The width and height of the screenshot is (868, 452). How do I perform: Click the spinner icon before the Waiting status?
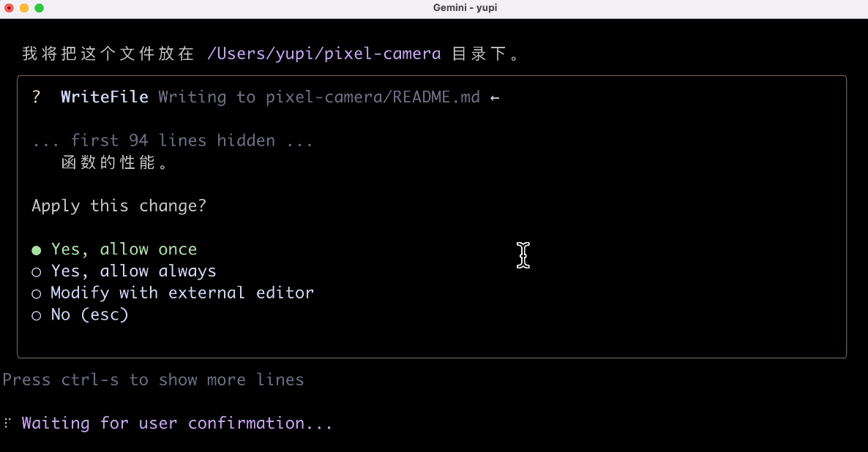pos(7,423)
